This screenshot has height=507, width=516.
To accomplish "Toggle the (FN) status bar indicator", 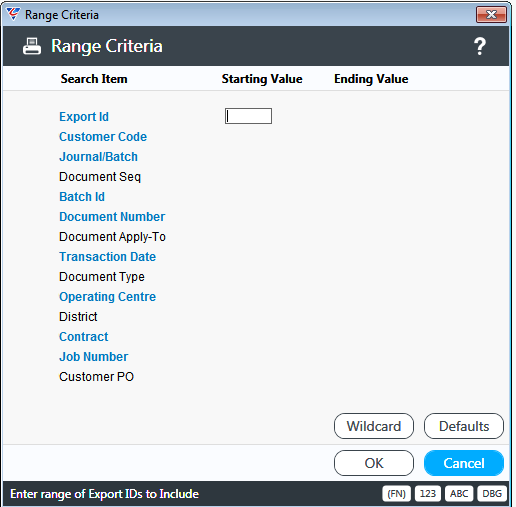I will (x=396, y=493).
